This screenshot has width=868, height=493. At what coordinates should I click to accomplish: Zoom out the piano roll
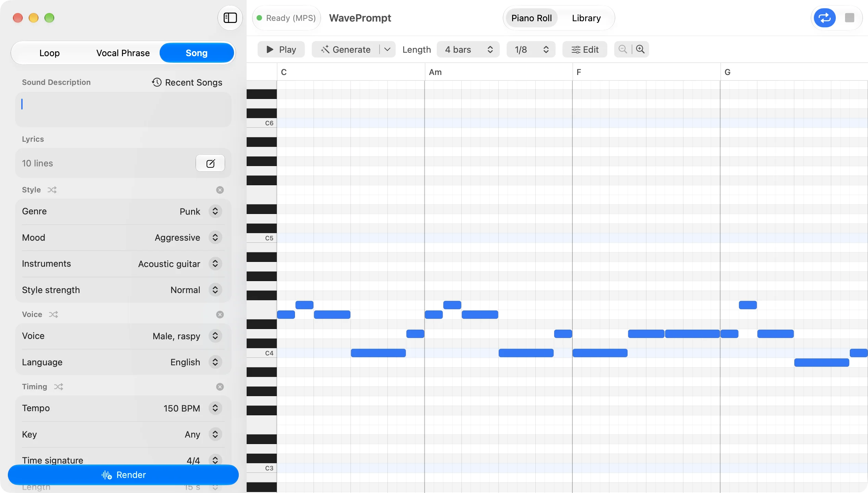tap(623, 49)
